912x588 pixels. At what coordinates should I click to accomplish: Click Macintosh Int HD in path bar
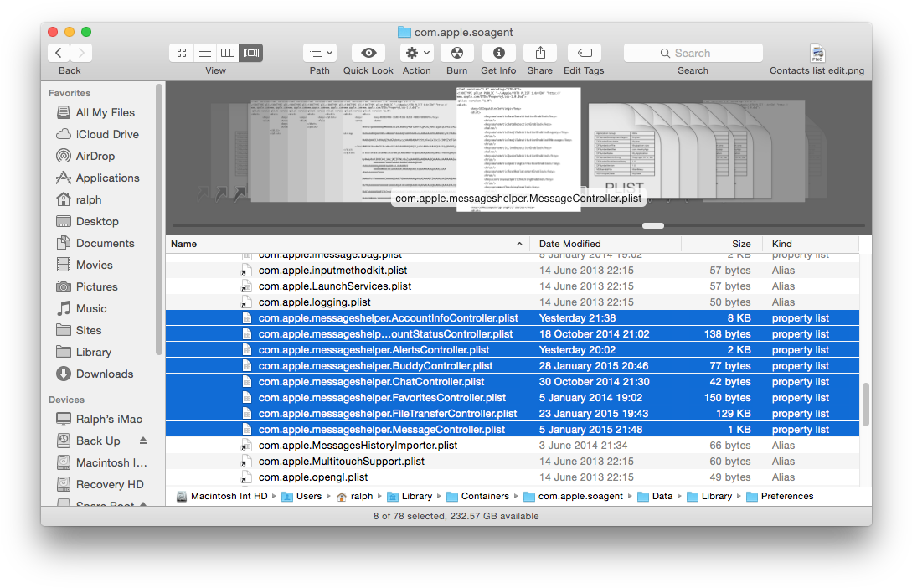click(x=222, y=496)
